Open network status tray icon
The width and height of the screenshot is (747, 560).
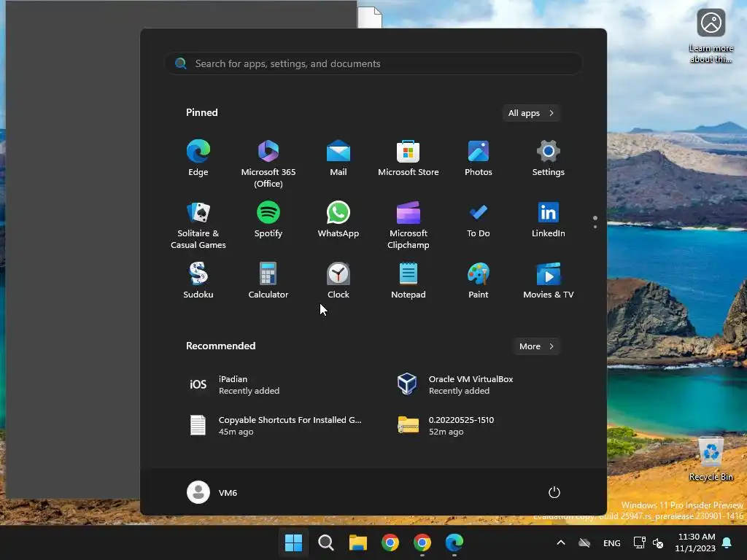[639, 542]
